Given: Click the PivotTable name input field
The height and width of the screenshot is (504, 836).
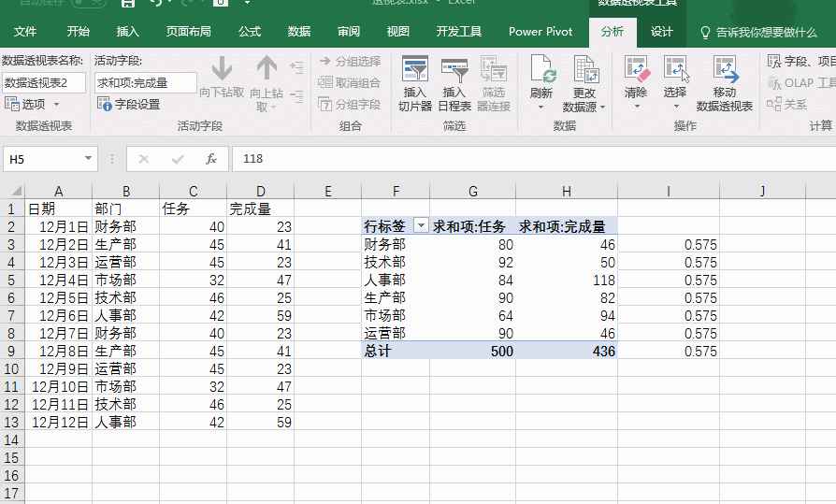Looking at the screenshot, I should [43, 82].
